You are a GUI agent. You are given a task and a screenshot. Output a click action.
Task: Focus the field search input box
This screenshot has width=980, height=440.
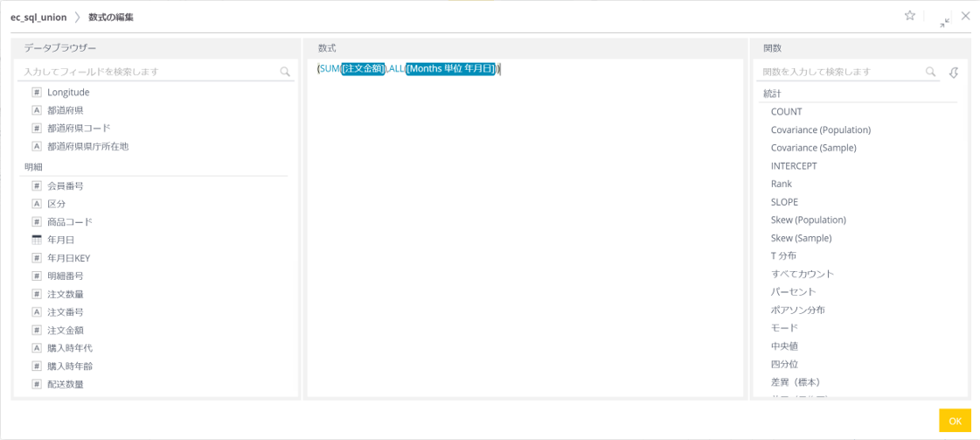149,72
